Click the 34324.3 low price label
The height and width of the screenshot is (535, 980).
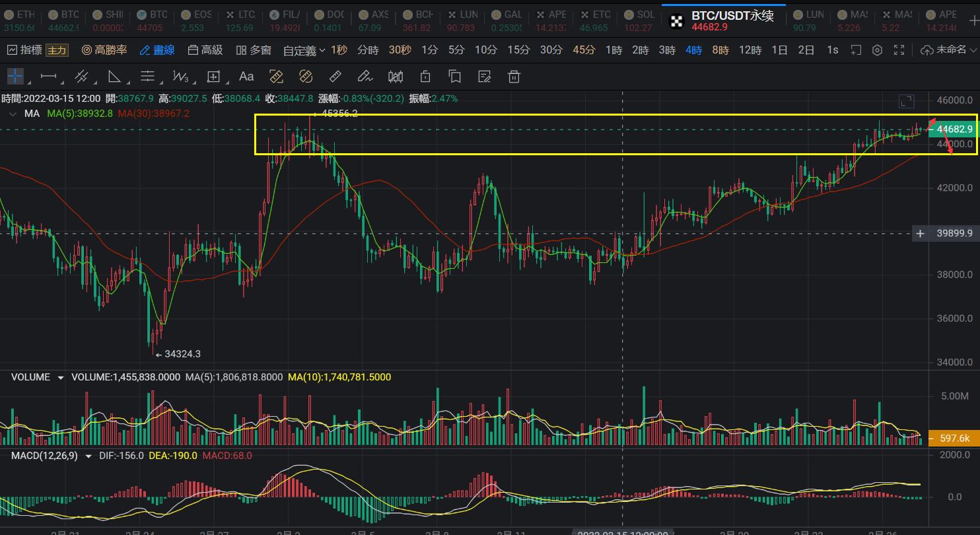click(x=182, y=354)
